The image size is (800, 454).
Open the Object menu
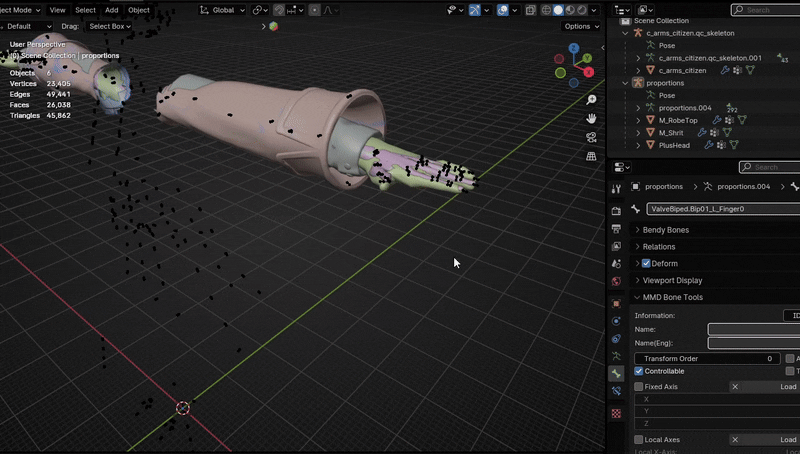(x=139, y=10)
